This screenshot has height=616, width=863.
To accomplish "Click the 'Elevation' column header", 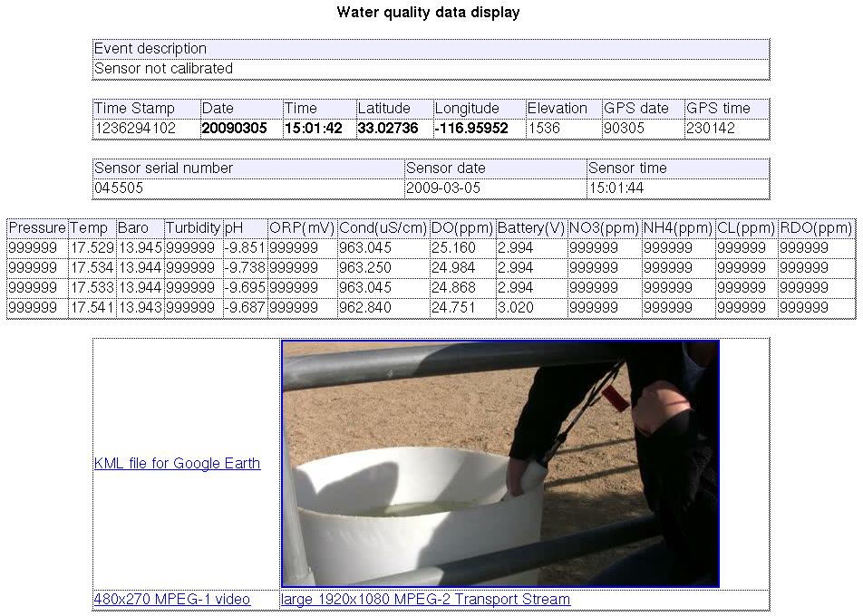I will point(563,109).
